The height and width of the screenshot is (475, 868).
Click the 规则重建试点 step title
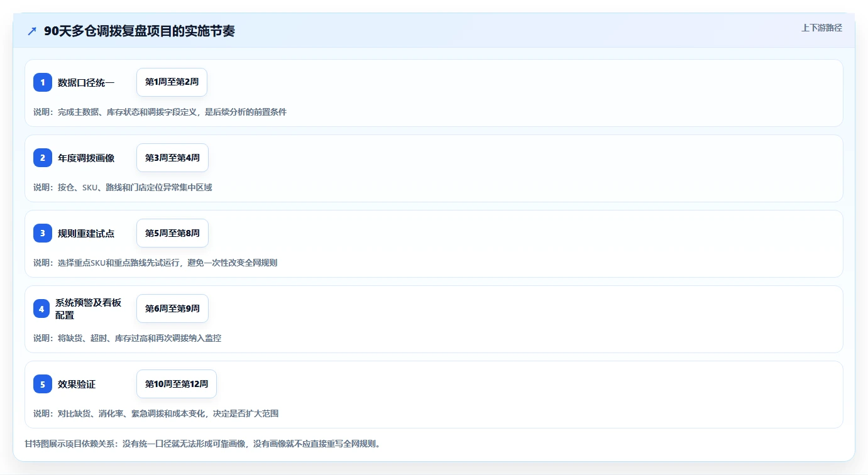(86, 233)
